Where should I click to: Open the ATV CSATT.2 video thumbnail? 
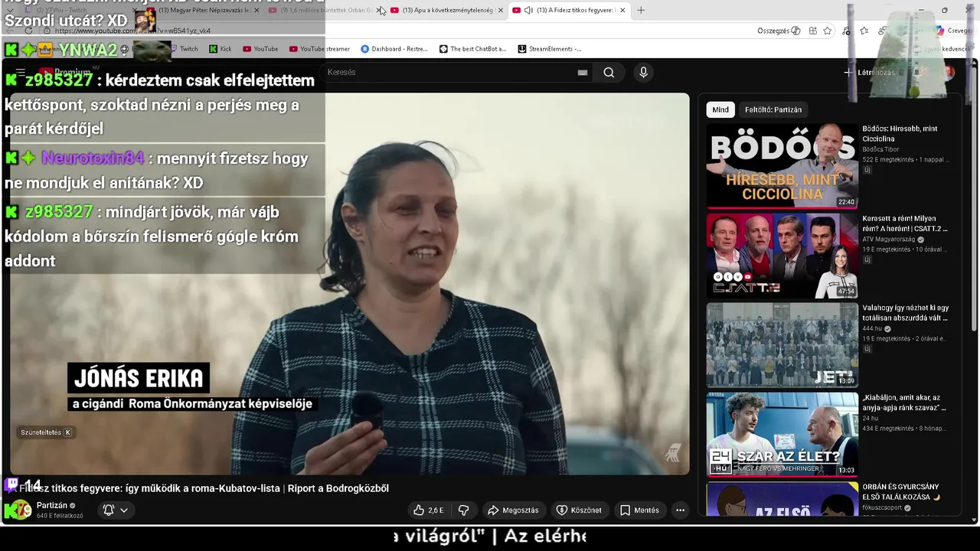point(782,256)
